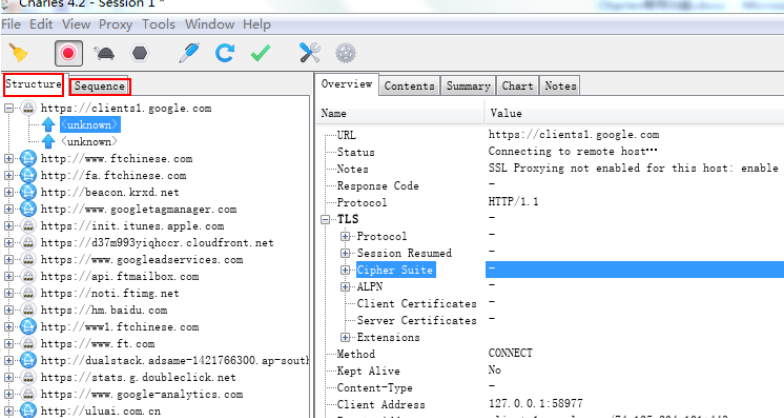
Task: Expand the init.itunes.apple.com node
Action: [8, 226]
